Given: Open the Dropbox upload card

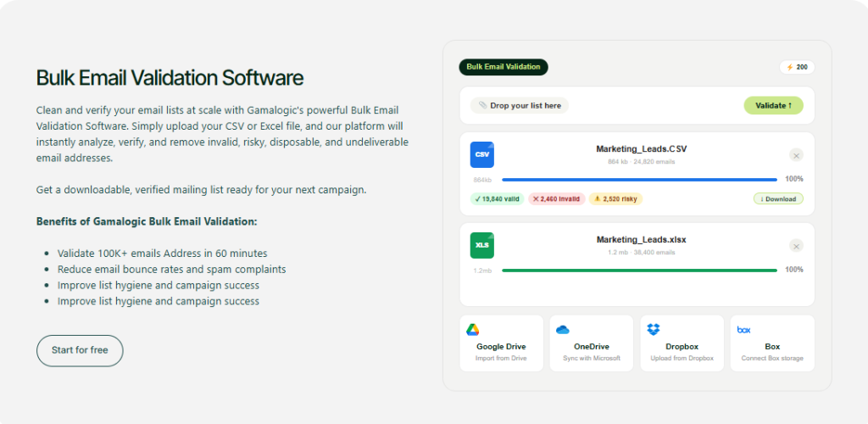Looking at the screenshot, I should tap(682, 343).
